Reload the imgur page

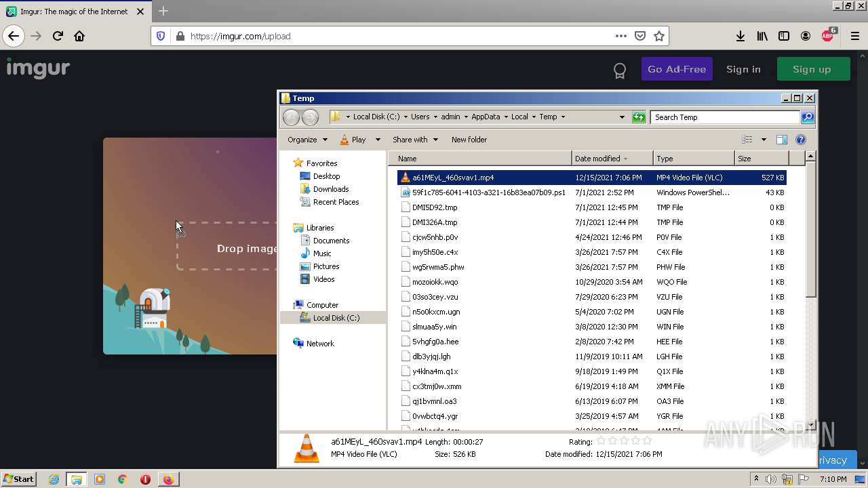coord(58,36)
